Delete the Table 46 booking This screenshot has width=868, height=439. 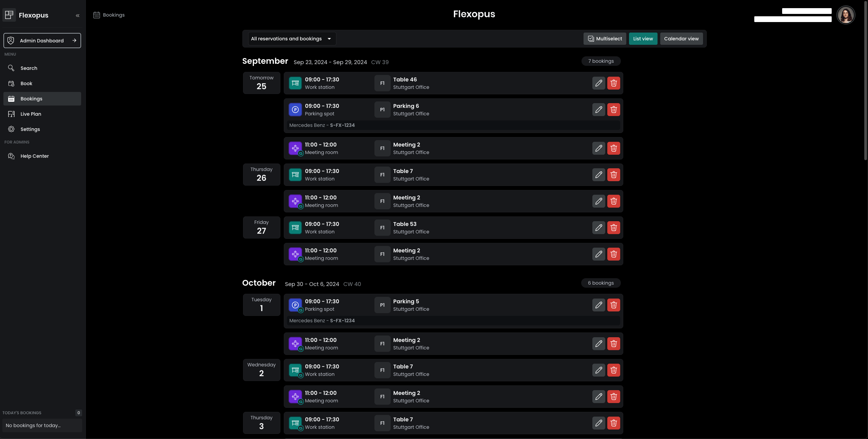point(613,83)
